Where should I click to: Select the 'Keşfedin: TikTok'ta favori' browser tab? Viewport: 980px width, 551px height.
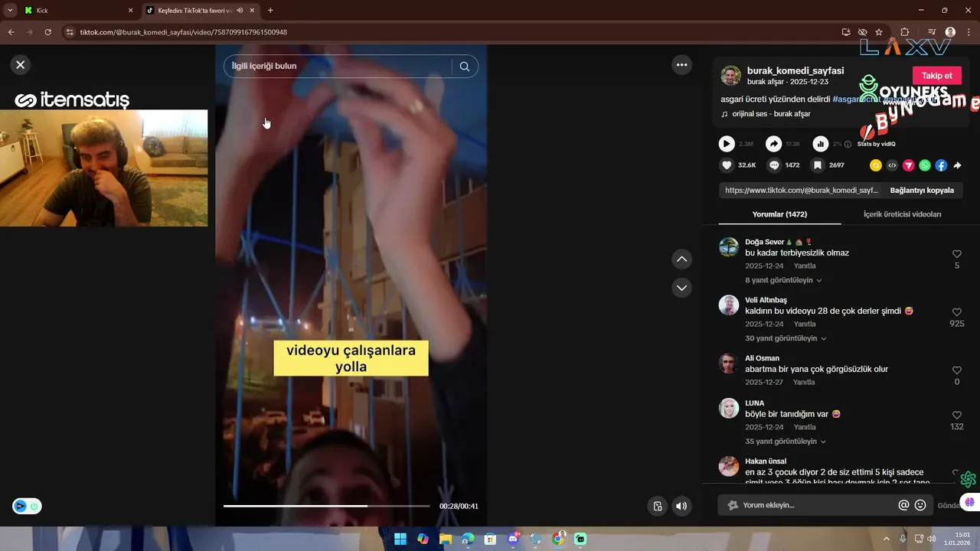201,11
